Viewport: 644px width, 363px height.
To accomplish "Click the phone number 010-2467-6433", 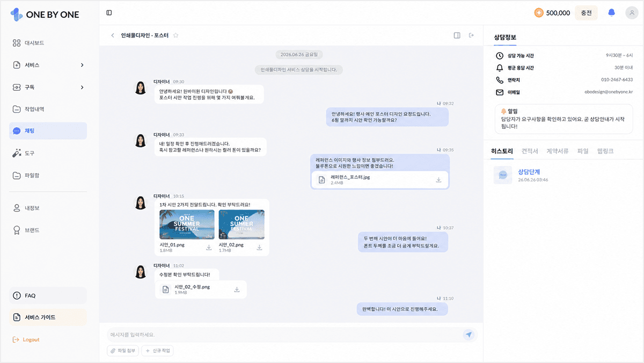I will 617,80.
